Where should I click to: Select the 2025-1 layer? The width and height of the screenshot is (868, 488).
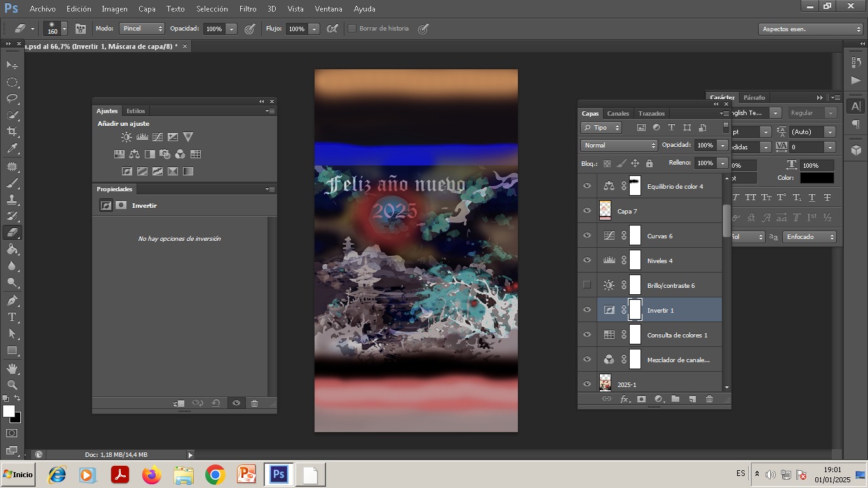(659, 384)
